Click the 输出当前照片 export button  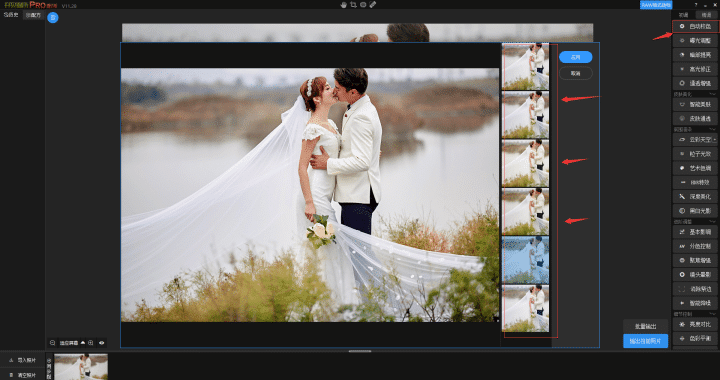(645, 341)
